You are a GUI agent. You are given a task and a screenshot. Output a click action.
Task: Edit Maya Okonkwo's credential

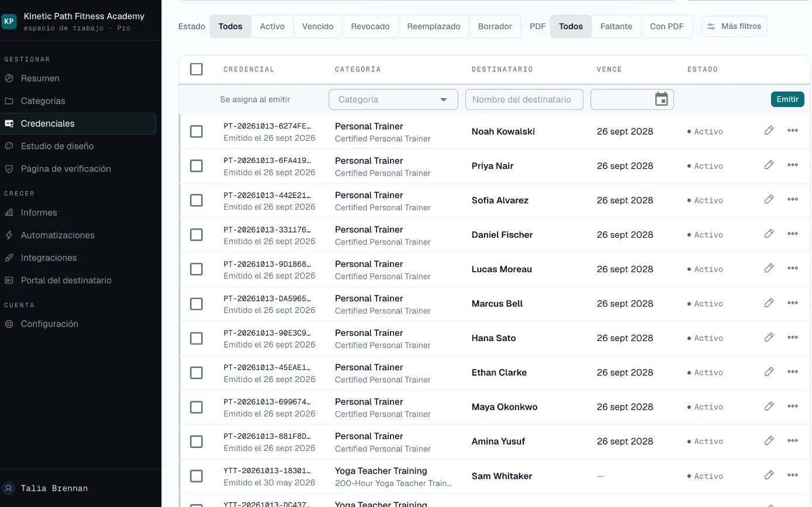pyautogui.click(x=769, y=406)
